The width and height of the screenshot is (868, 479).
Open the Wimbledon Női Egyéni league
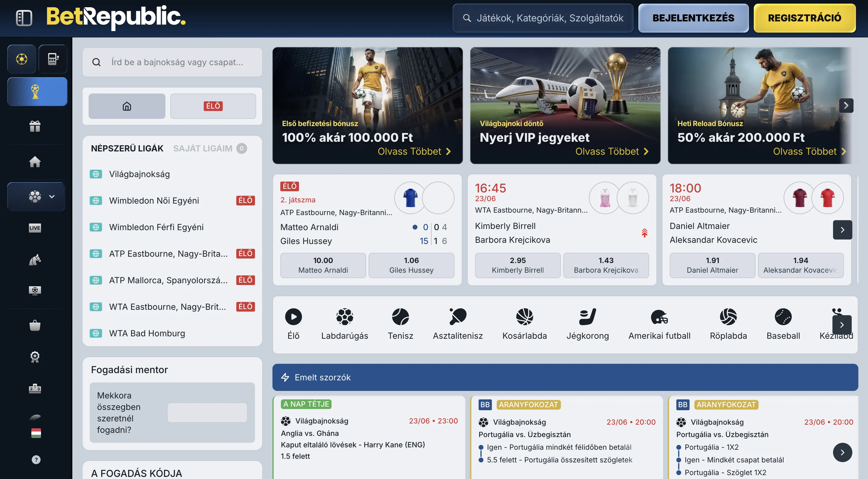172,200
